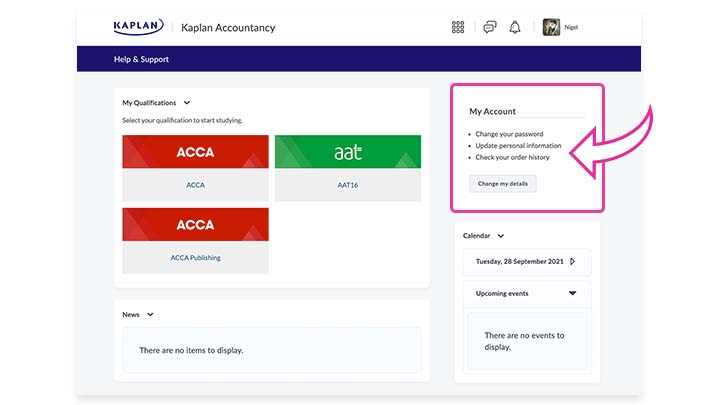
Task: Click 'Change your password' text
Action: click(509, 134)
